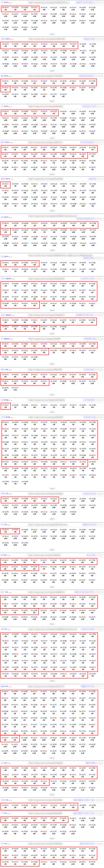This screenshot has height=868, width=104.
Task: Select 05-06(수) cell in 내과 section
Action: (5, 376)
